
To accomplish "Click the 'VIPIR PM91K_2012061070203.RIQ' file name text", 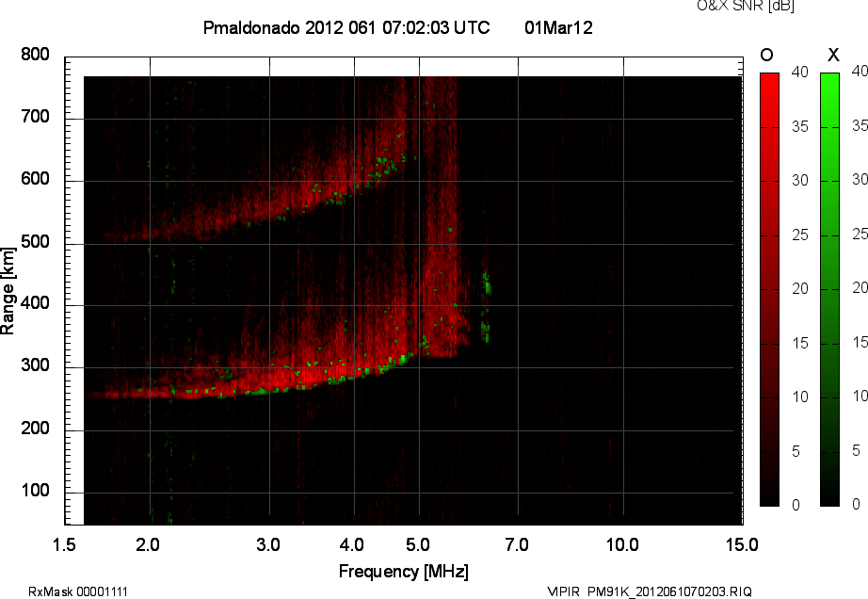I will click(x=650, y=591).
